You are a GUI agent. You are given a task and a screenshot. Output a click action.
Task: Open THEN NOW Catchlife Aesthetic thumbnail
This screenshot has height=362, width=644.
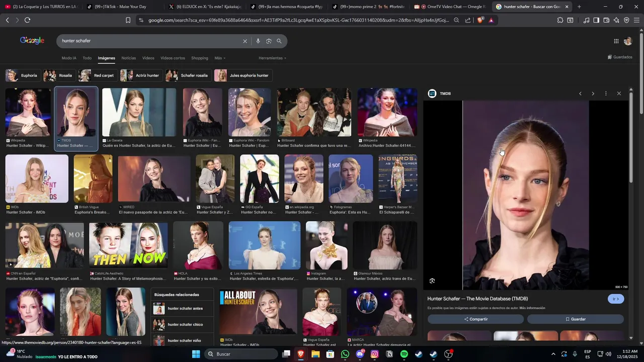128,245
